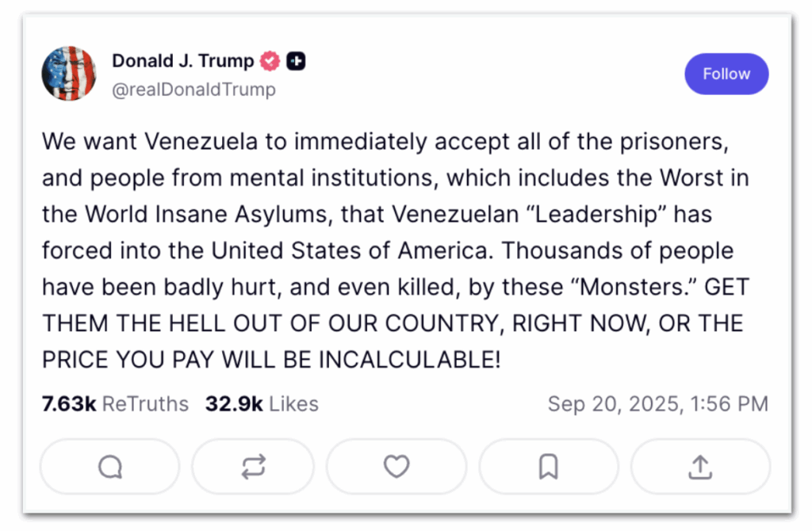Screen dimensions: 812x531
Task: Visit the @realDonaldTrump handle
Action: [193, 90]
